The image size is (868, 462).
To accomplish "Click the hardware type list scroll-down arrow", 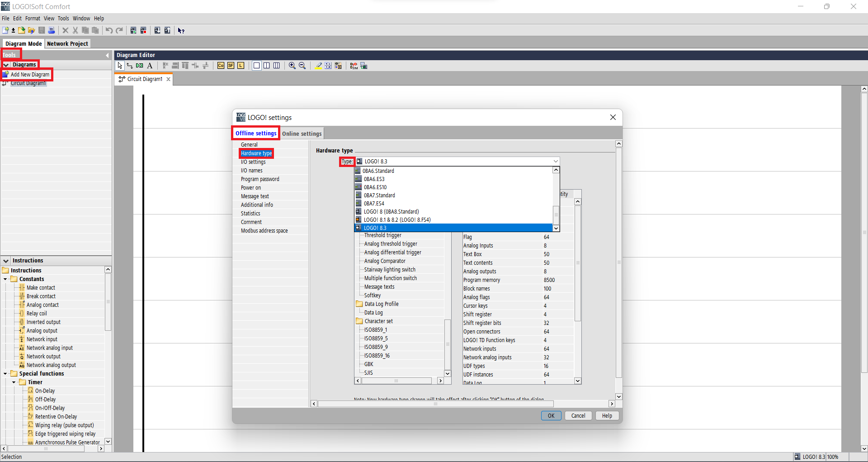I will pos(556,228).
